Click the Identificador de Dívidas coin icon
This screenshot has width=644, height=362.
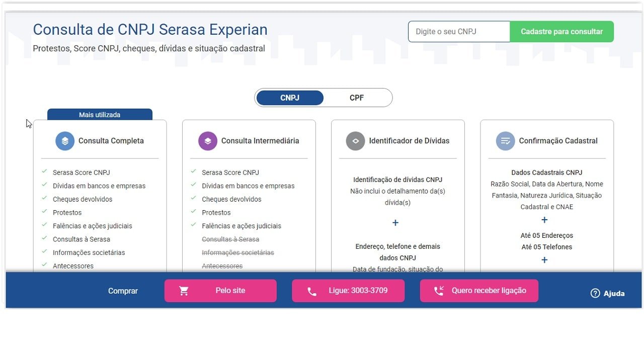(x=356, y=141)
